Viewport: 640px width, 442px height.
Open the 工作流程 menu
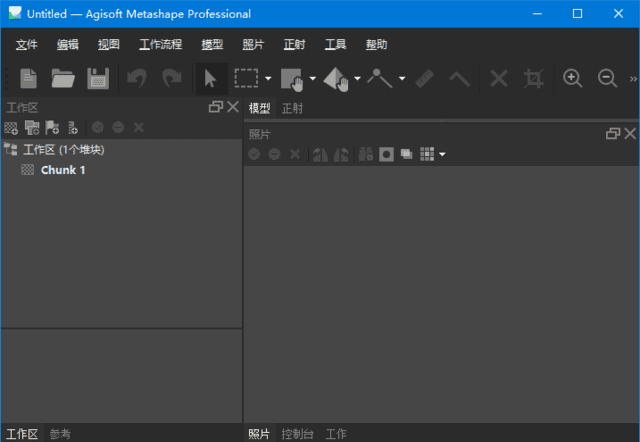point(160,44)
